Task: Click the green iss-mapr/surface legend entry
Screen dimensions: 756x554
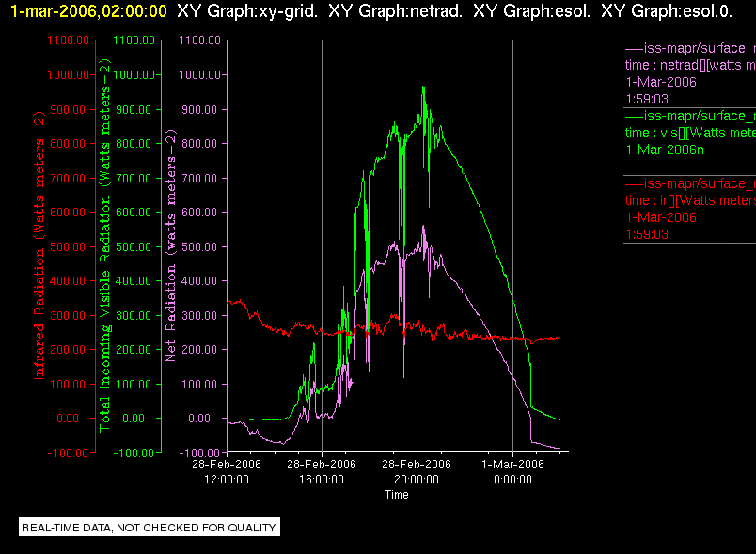Action: [x=690, y=117]
